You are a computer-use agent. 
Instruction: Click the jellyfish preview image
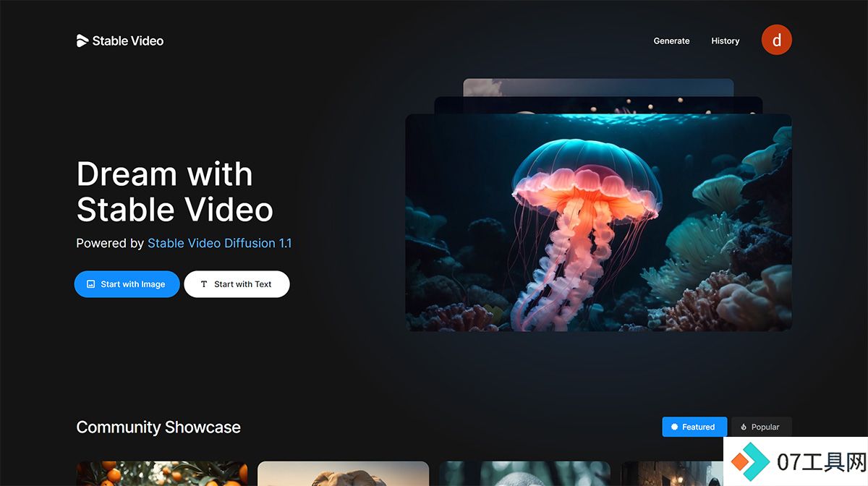pos(598,223)
